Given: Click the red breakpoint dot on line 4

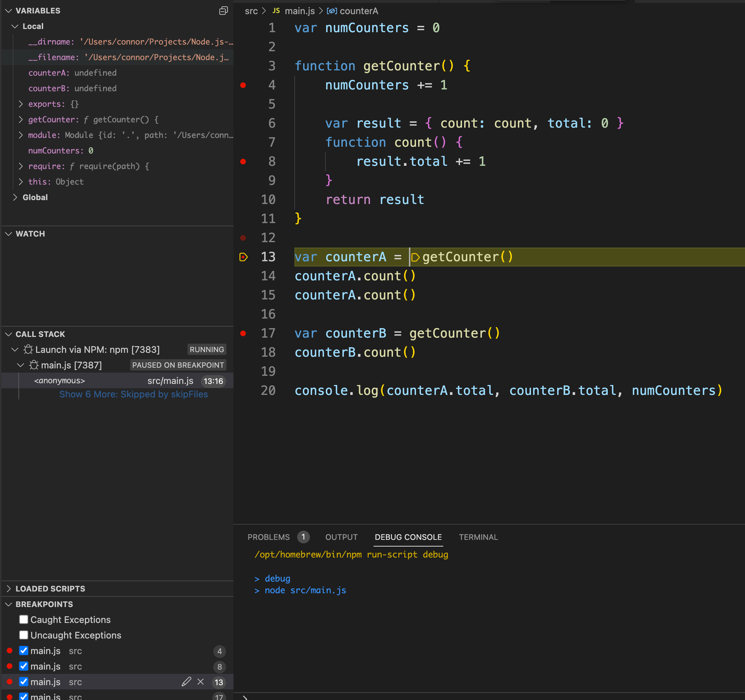Looking at the screenshot, I should pos(243,86).
